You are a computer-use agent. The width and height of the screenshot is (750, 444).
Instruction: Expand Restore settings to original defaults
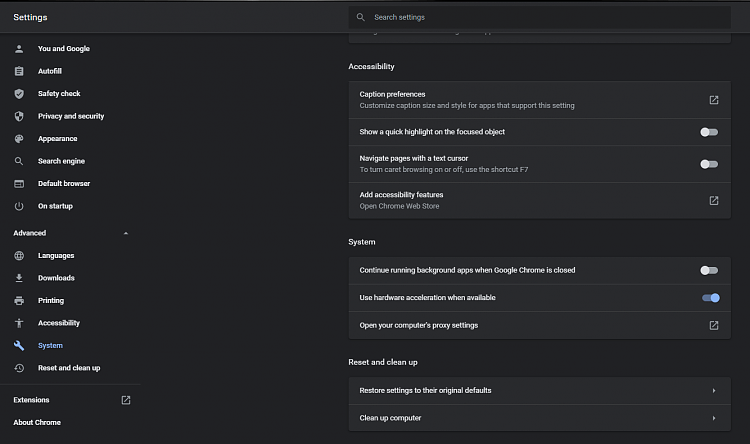pyautogui.click(x=713, y=391)
